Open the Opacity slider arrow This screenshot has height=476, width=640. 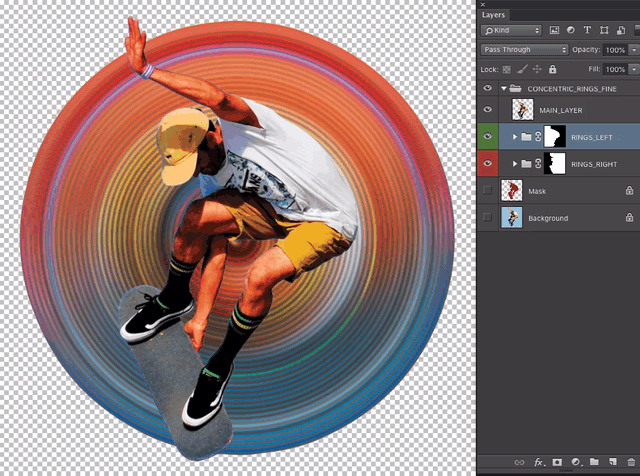coord(634,49)
